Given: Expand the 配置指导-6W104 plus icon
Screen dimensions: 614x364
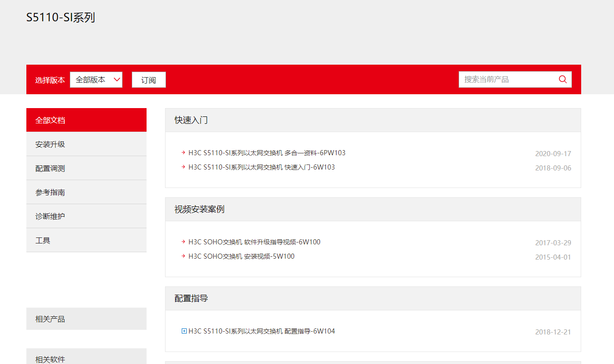Looking at the screenshot, I should pyautogui.click(x=184, y=331).
